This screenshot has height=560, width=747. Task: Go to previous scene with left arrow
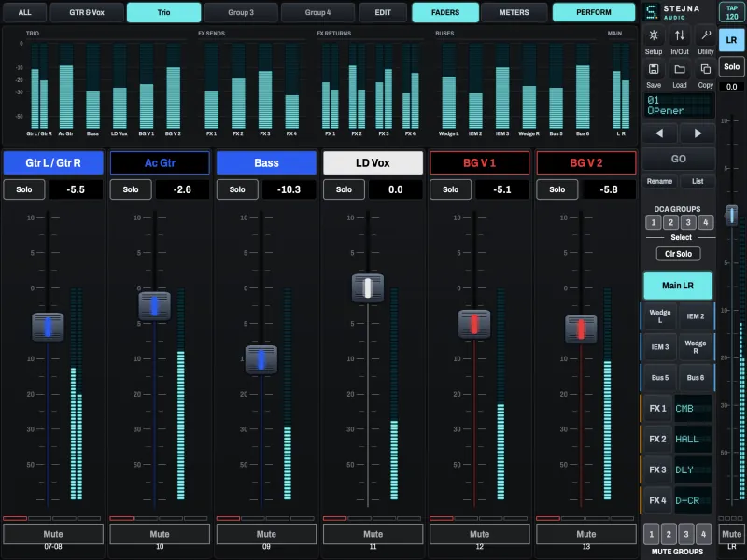[x=659, y=133]
